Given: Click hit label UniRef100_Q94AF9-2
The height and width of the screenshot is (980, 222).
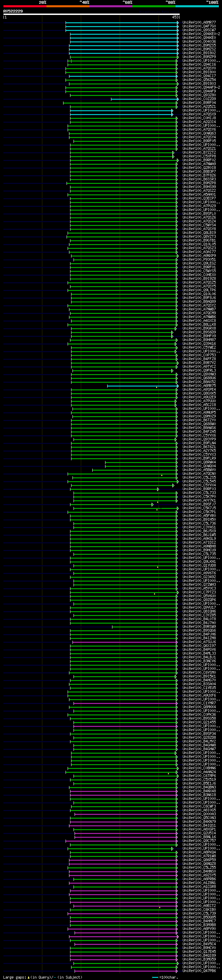Looking at the screenshot, I should tap(201, 88).
